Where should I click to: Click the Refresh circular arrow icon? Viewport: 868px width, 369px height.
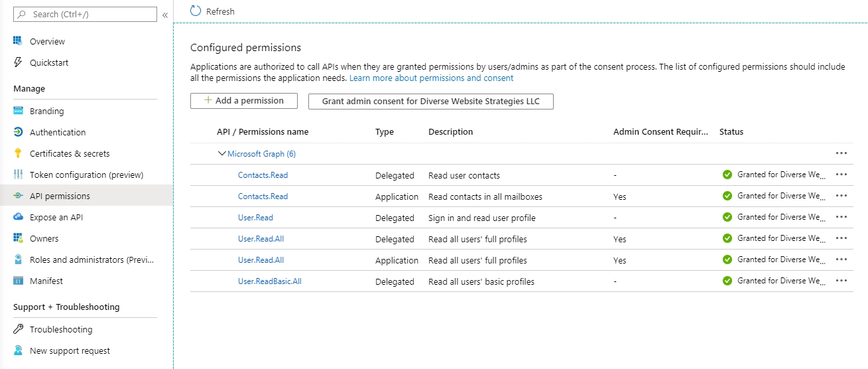pos(195,11)
